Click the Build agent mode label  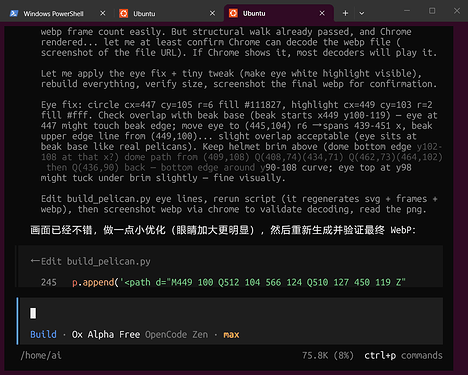(x=43, y=334)
